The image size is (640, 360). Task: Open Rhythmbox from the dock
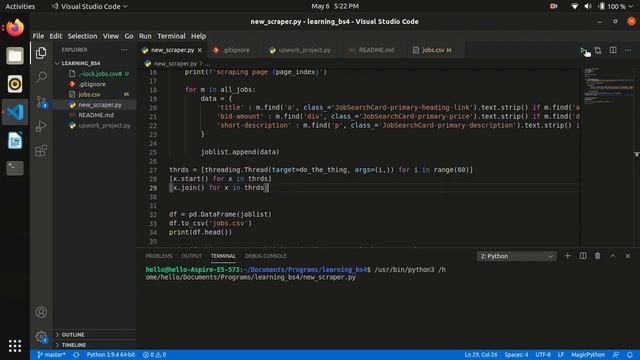(x=15, y=84)
